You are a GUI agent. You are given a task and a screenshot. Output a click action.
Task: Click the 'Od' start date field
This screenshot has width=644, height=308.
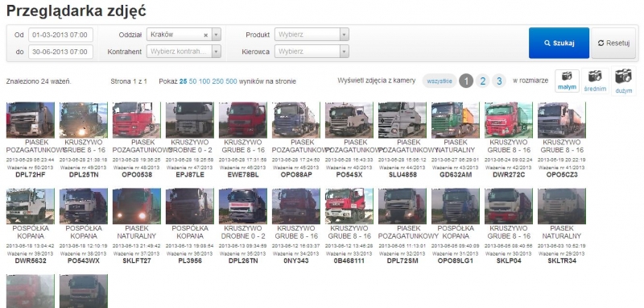pyautogui.click(x=61, y=35)
